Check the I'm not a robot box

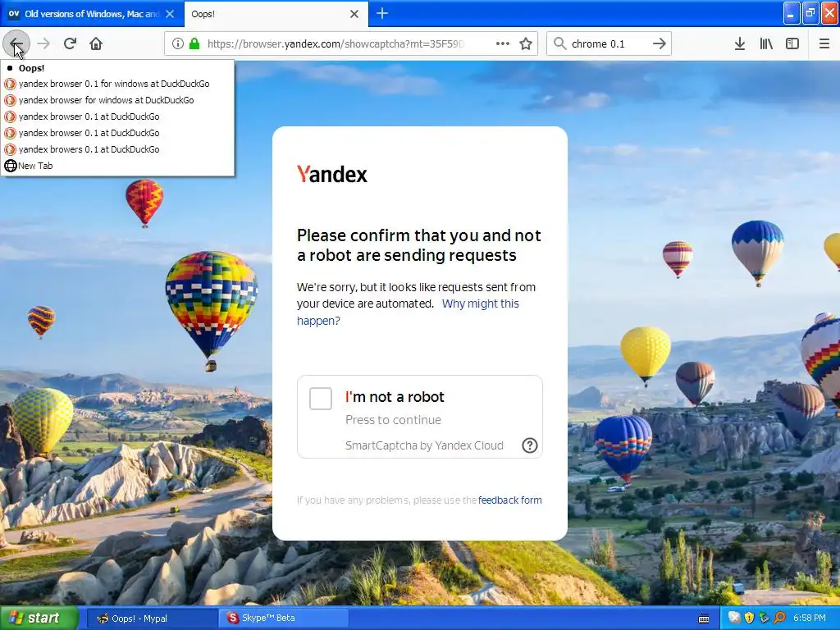[321, 399]
